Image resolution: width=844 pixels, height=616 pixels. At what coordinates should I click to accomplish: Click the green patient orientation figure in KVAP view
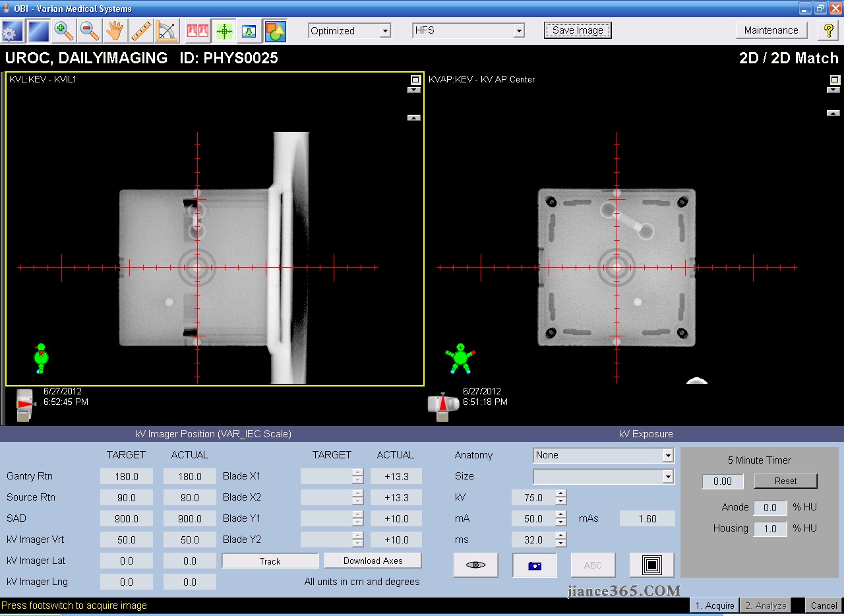pyautogui.click(x=460, y=358)
